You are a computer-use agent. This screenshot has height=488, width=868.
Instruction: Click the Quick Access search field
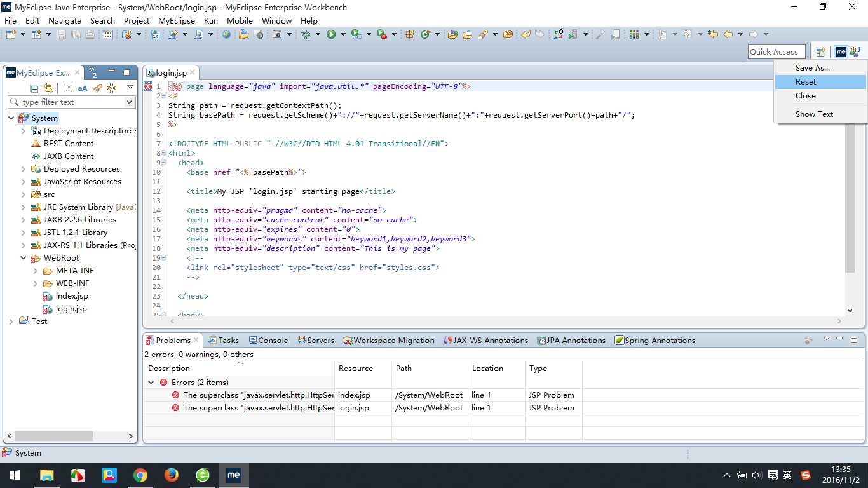coord(776,52)
